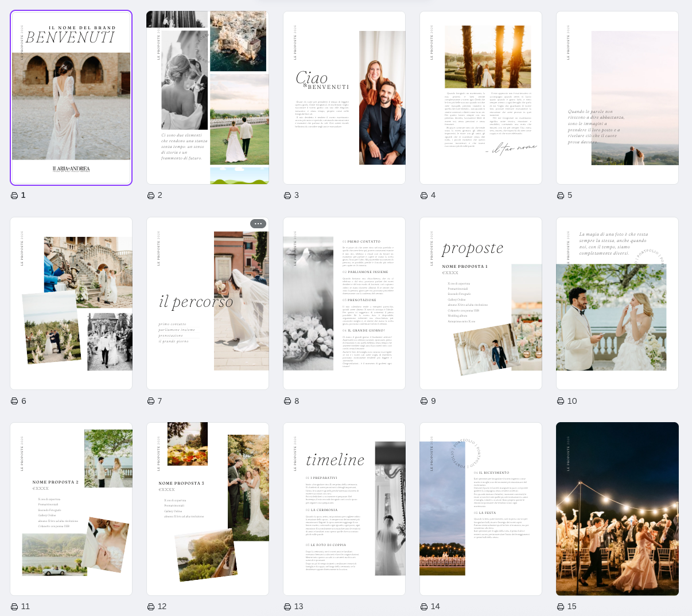
Task: Select the Nome Proposta 2 page thumbnail
Action: click(71, 509)
